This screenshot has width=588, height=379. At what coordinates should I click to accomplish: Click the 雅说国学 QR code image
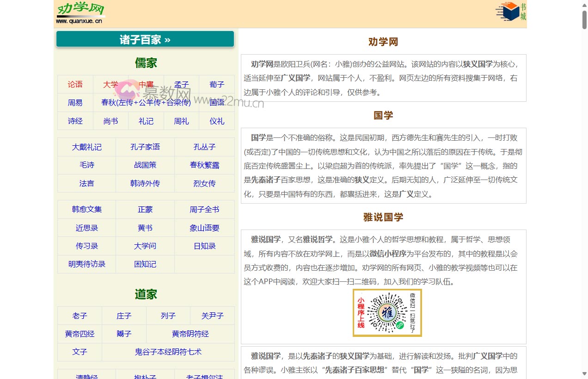[x=387, y=312]
